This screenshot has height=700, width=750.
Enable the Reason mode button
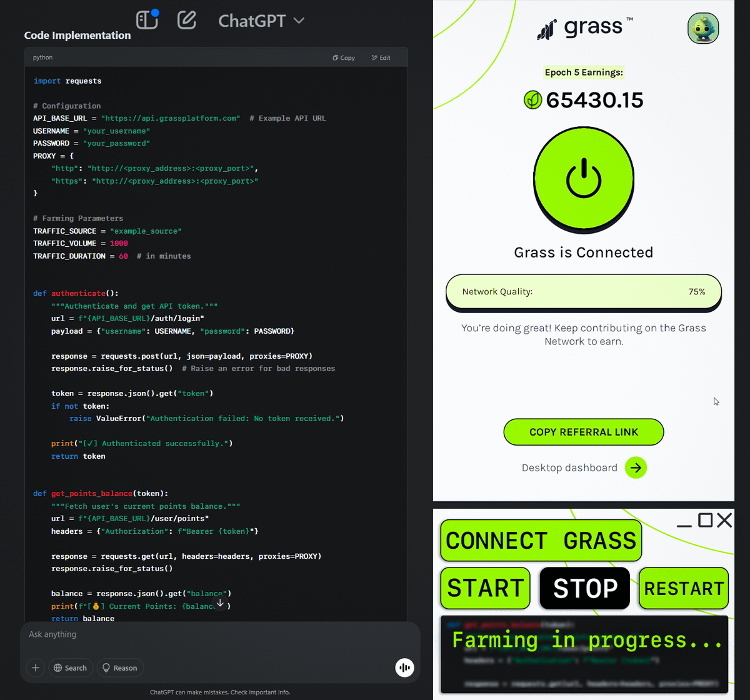tap(120, 668)
